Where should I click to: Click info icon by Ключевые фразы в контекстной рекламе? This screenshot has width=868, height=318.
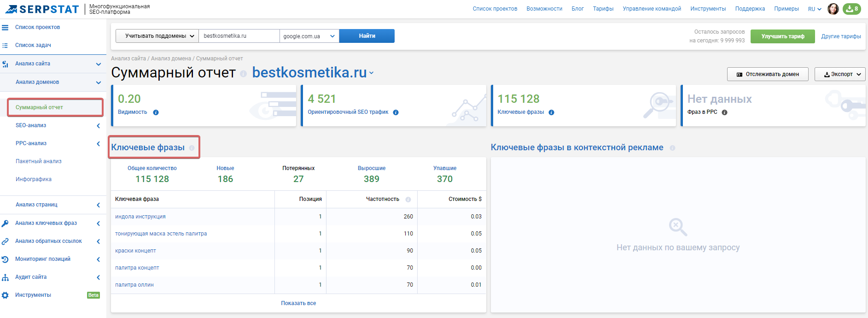click(x=672, y=148)
